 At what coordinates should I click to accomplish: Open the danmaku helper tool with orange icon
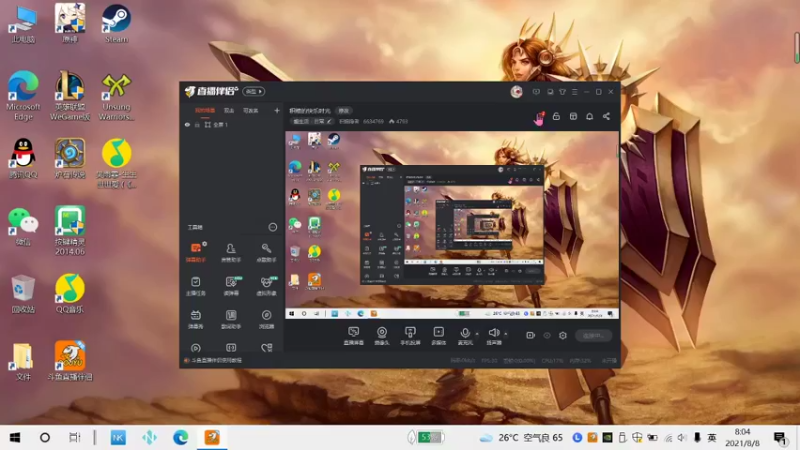tap(195, 252)
